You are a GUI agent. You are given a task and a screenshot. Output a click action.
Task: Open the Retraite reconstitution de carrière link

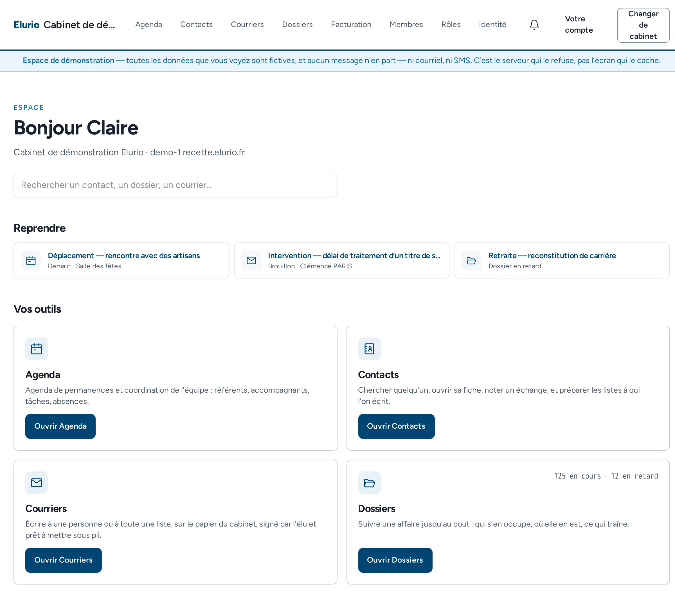(x=552, y=255)
